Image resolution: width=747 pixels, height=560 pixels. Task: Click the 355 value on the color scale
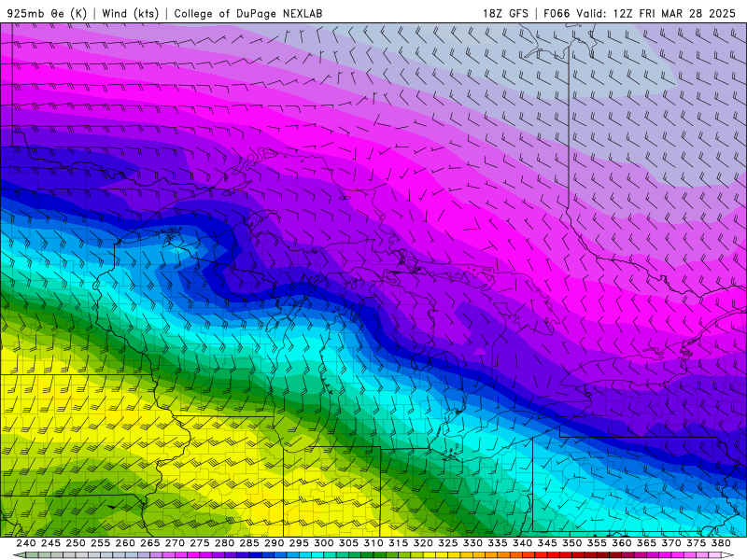click(597, 543)
